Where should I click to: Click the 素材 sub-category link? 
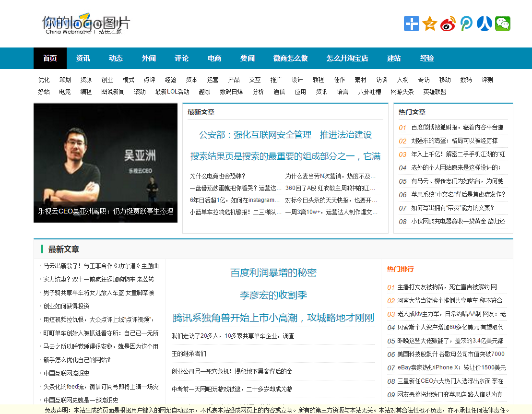(360, 80)
